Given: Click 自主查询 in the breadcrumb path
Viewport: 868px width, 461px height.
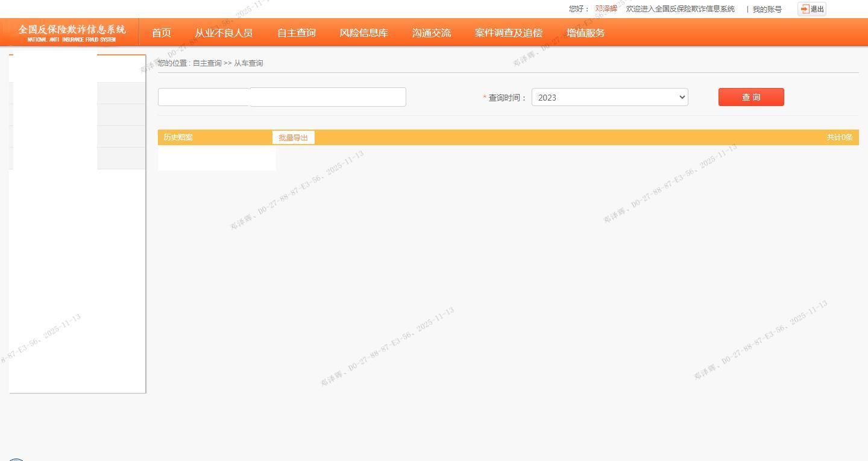Looking at the screenshot, I should tap(207, 63).
